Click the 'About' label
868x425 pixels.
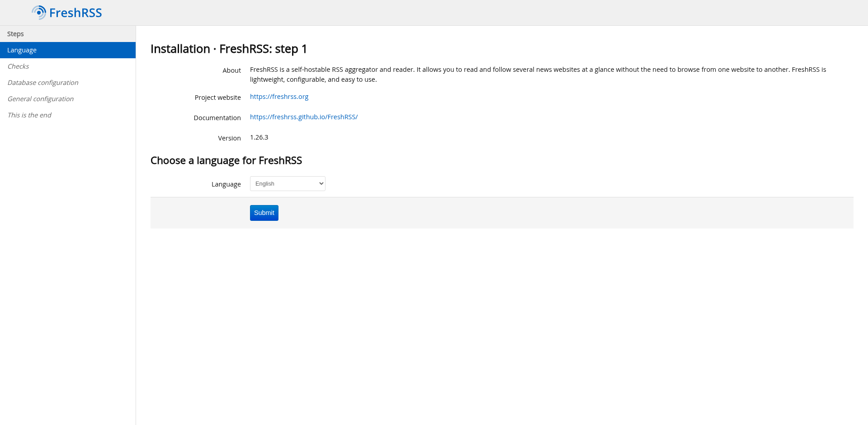click(x=231, y=70)
